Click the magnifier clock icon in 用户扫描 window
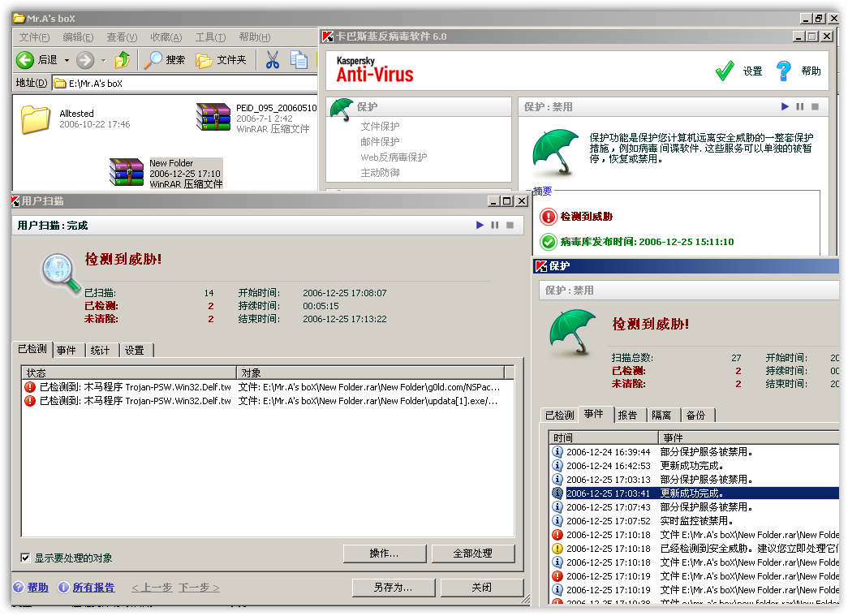This screenshot has height=616, width=848. 60,274
